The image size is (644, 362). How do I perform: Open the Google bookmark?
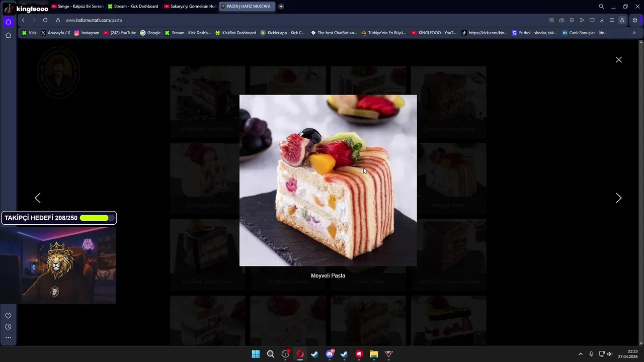150,33
